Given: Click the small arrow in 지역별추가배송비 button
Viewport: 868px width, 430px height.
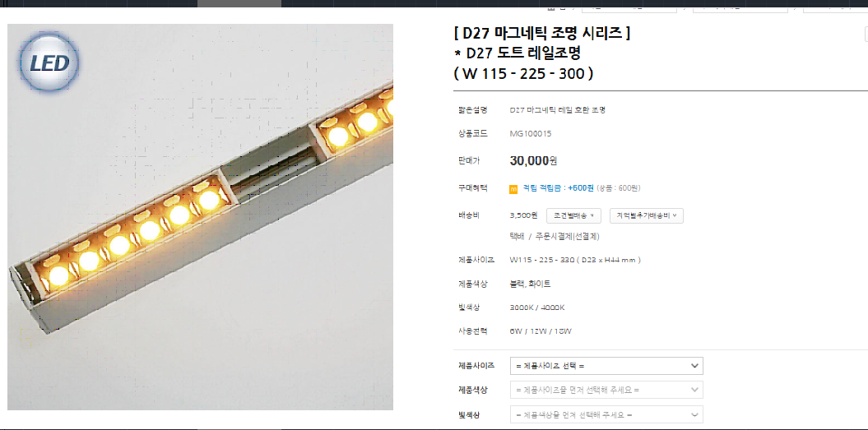Looking at the screenshot, I should click(675, 215).
